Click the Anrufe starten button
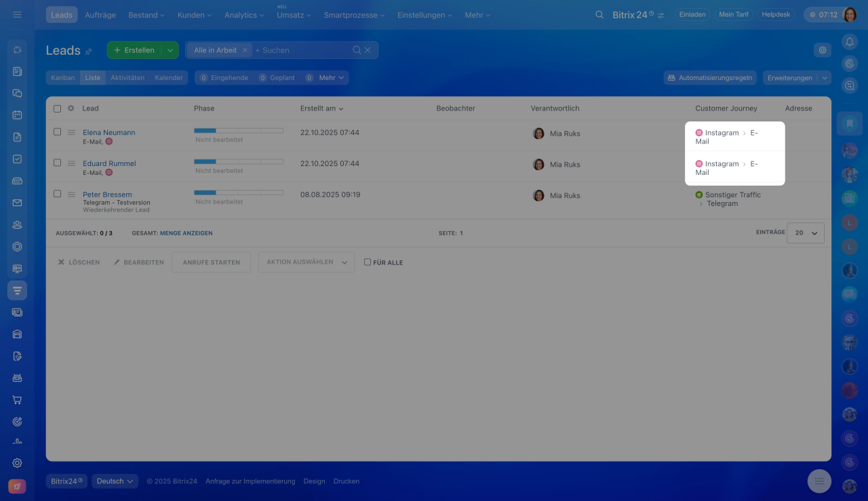 pyautogui.click(x=211, y=262)
